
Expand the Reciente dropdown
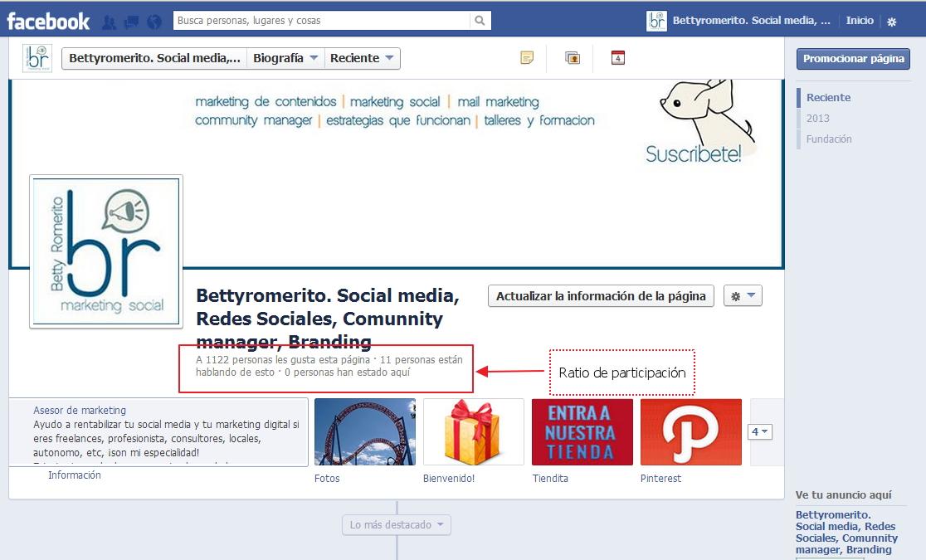pyautogui.click(x=362, y=58)
